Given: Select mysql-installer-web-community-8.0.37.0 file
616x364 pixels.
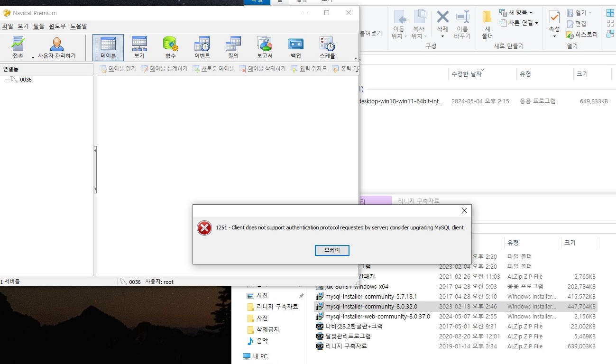Looking at the screenshot, I should [456, 316].
